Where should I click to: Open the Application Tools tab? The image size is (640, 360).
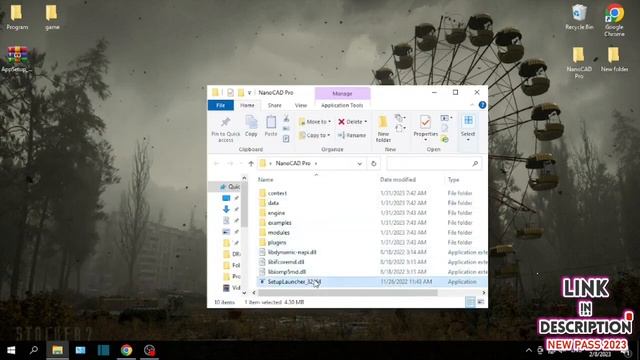point(342,105)
